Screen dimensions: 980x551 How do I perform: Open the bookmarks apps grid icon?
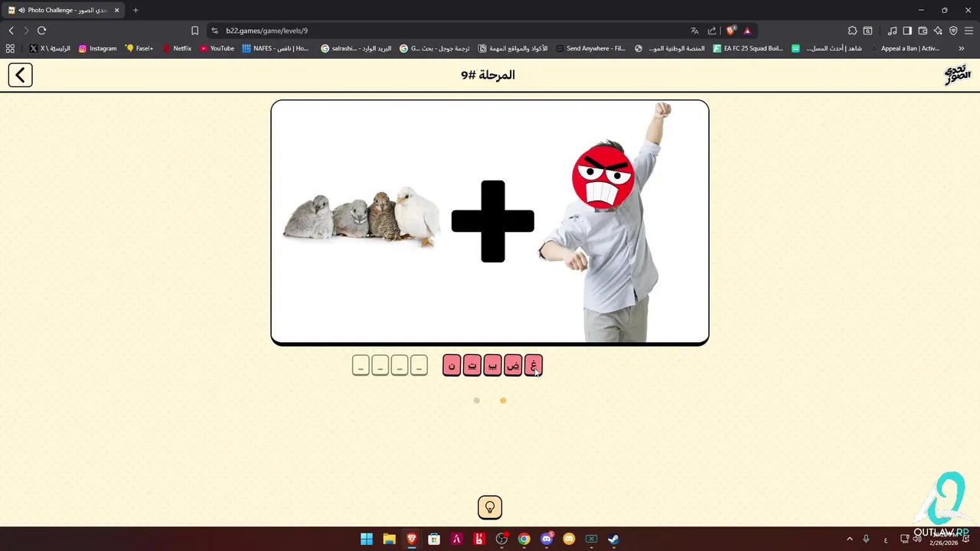(x=10, y=48)
